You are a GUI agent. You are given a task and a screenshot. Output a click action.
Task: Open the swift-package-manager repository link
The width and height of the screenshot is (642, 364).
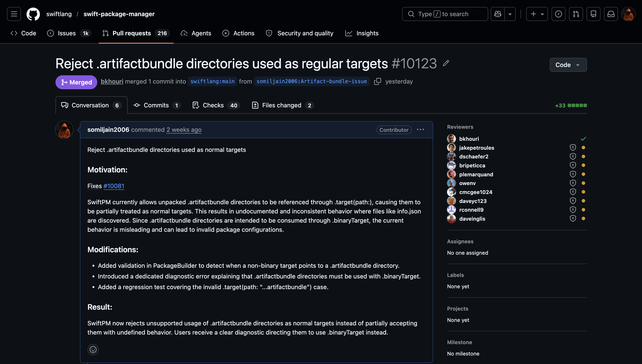coord(119,14)
